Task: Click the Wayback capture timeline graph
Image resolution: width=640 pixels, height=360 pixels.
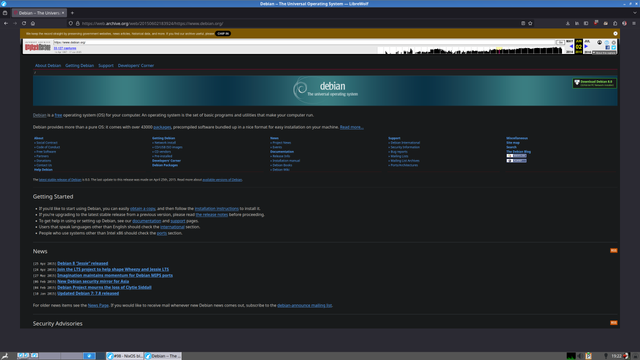Action: click(470, 50)
